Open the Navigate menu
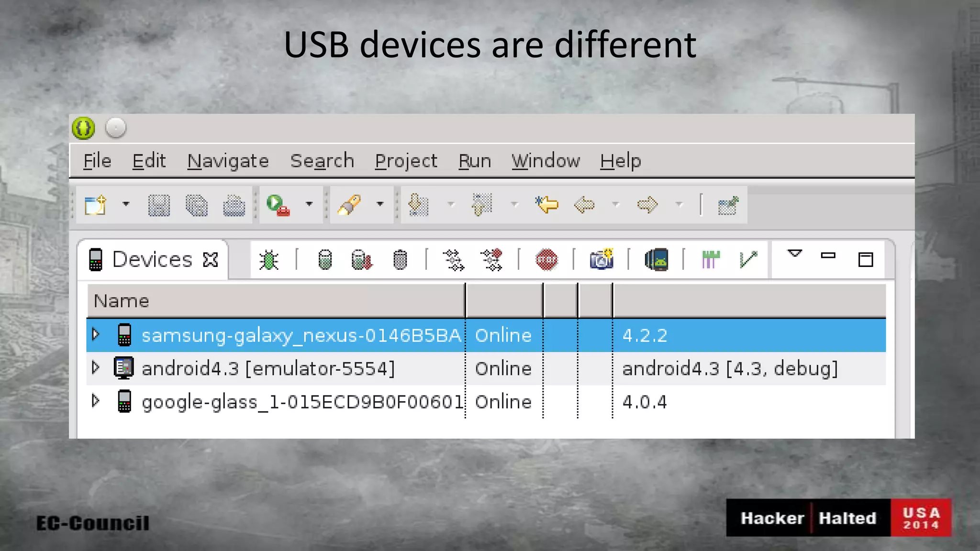Viewport: 980px width, 551px height. [228, 161]
